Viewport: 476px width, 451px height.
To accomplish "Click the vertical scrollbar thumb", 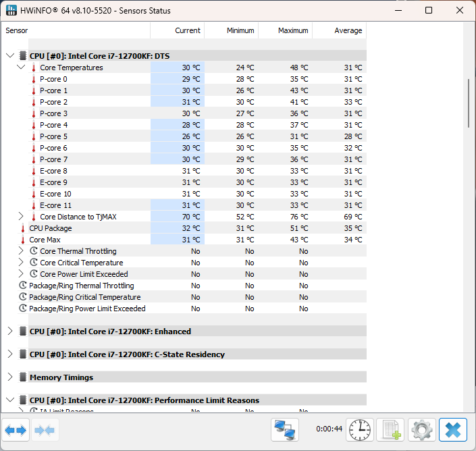I will click(469, 103).
